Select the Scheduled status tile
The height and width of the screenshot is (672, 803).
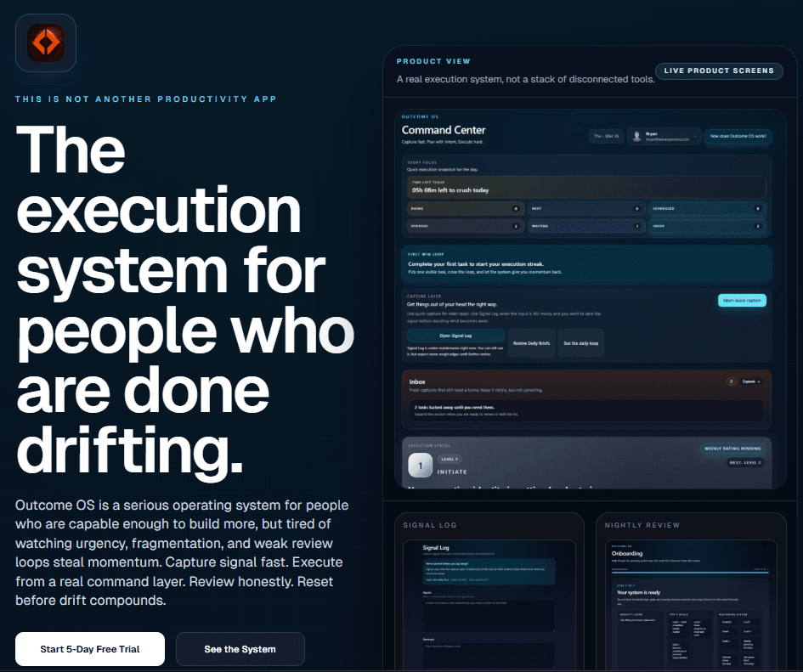point(707,208)
